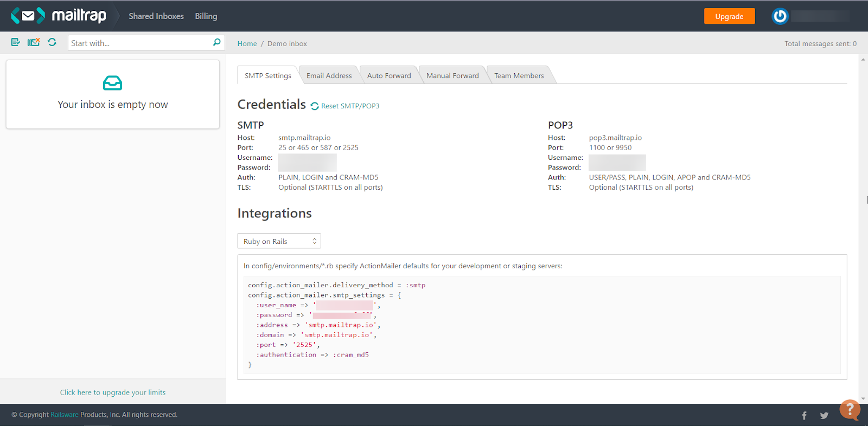868x426 pixels.
Task: Switch to SMTP Settings tab
Action: (268, 75)
